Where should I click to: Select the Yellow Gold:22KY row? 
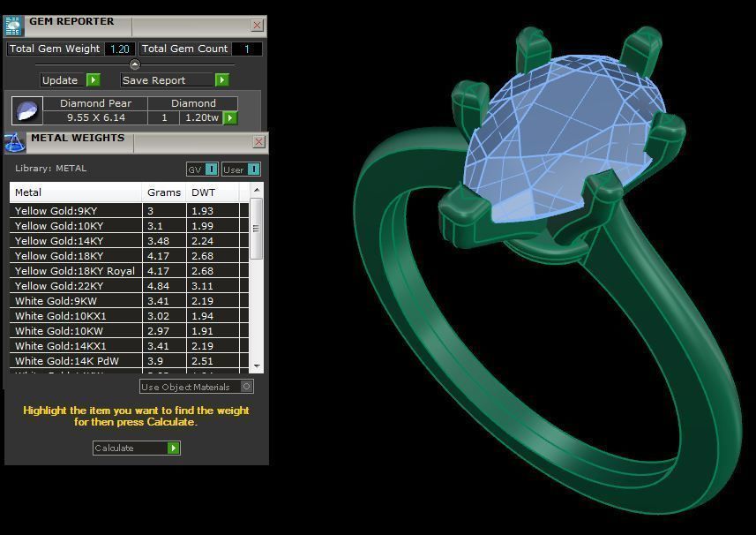pos(129,285)
